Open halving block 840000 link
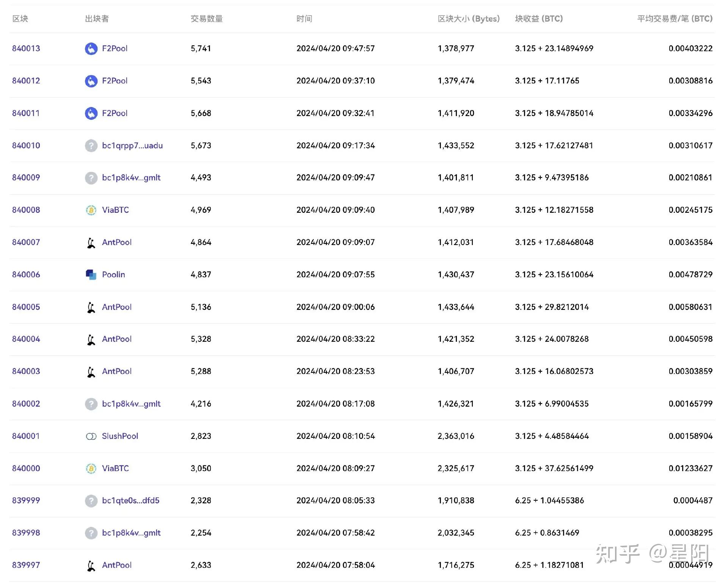Image resolution: width=728 pixels, height=583 pixels. (x=26, y=468)
